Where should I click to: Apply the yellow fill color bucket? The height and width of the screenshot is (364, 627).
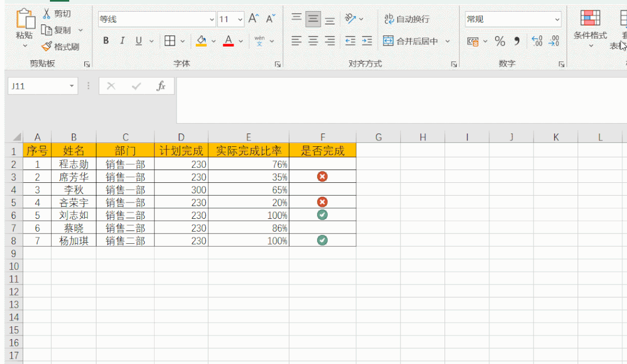(201, 41)
